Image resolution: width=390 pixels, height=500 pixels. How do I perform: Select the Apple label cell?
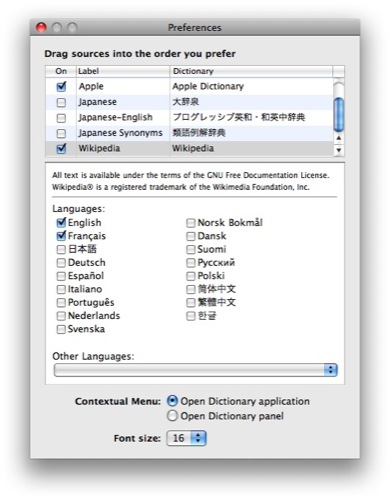(123, 87)
